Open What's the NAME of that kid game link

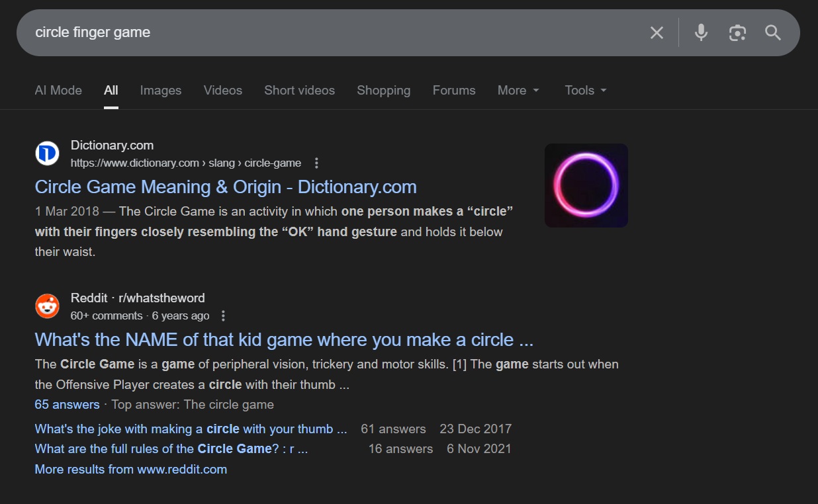(x=284, y=340)
